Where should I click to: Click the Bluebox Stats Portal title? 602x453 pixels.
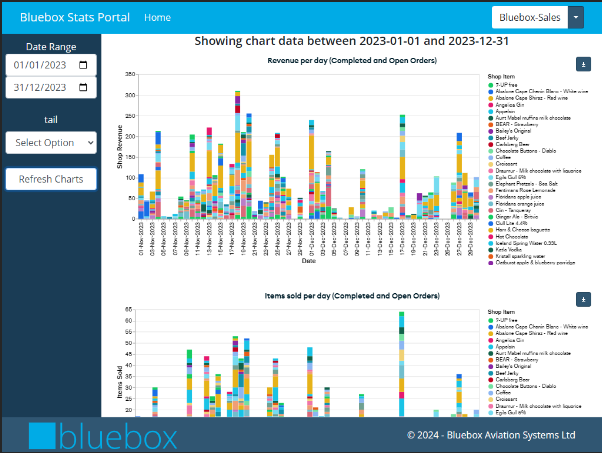coord(68,17)
